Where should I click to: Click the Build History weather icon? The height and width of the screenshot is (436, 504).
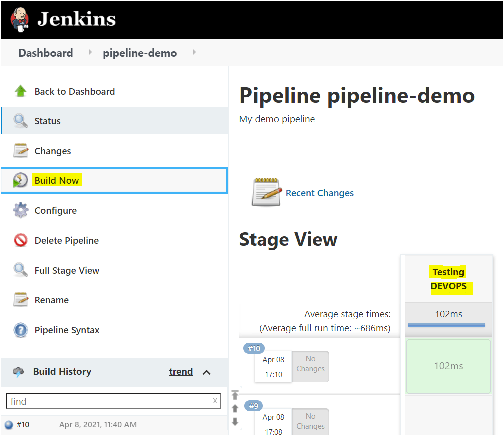click(x=19, y=371)
